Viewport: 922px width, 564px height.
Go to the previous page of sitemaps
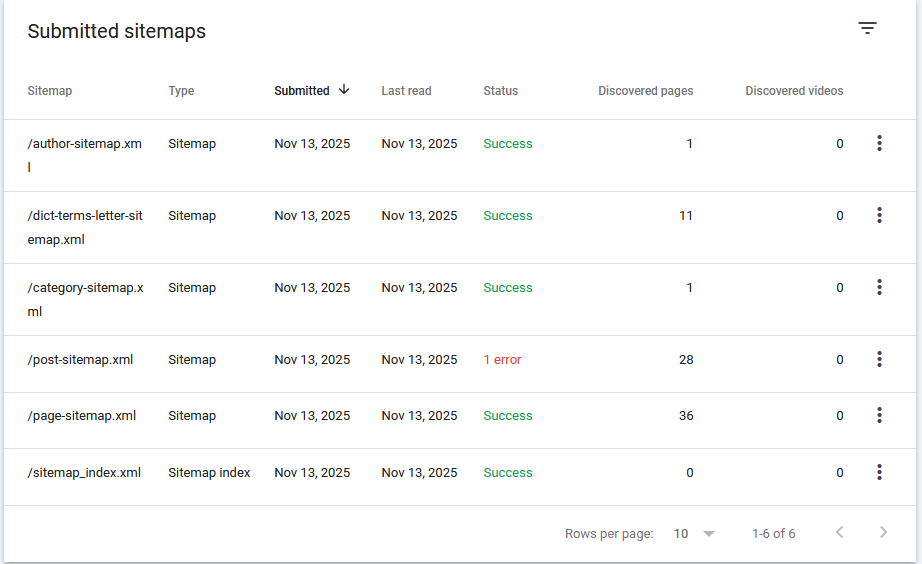(840, 533)
